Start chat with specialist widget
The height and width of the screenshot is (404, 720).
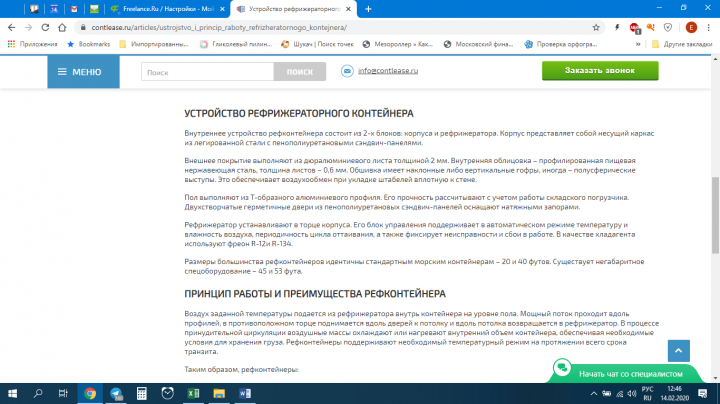pyautogui.click(x=627, y=372)
